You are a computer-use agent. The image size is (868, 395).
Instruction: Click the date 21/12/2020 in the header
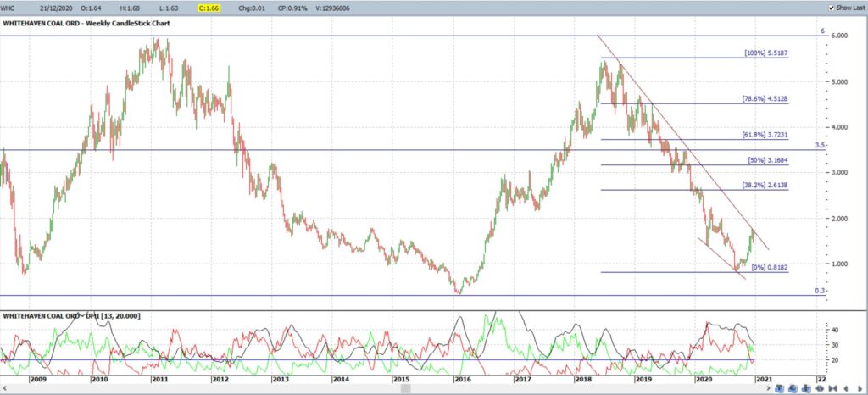point(56,8)
